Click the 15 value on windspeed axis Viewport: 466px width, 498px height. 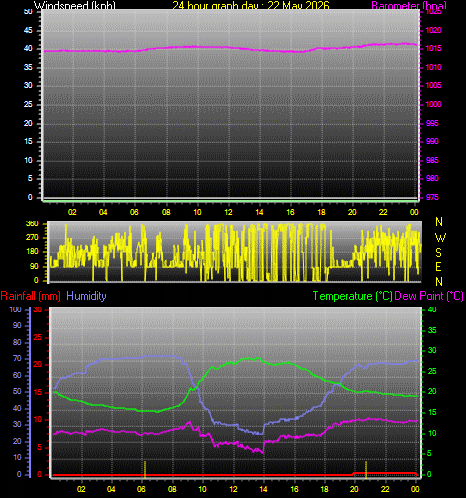[28, 141]
